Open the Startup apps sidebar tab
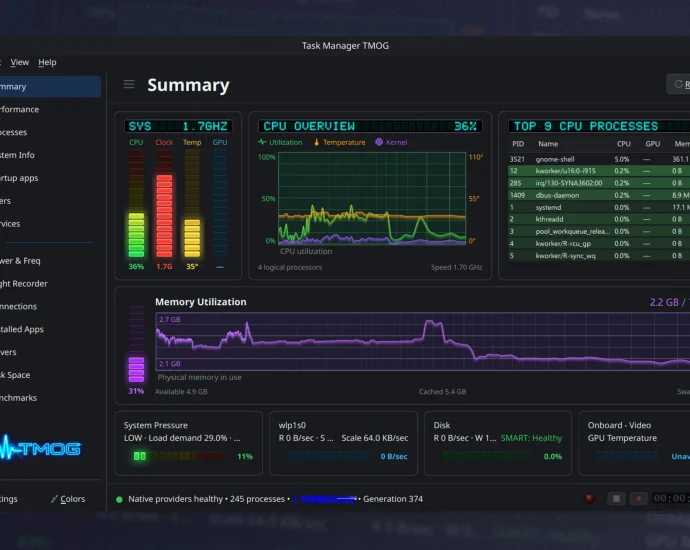The height and width of the screenshot is (550, 690). (x=50, y=178)
